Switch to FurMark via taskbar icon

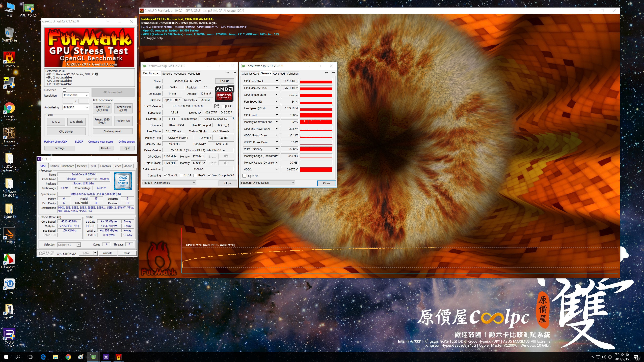[x=119, y=357]
